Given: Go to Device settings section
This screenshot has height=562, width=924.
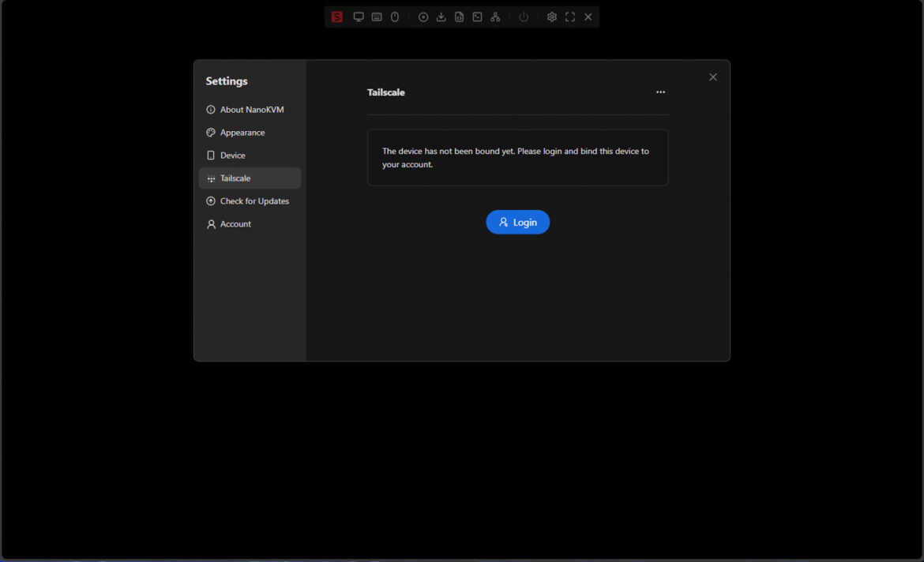Looking at the screenshot, I should (250, 155).
